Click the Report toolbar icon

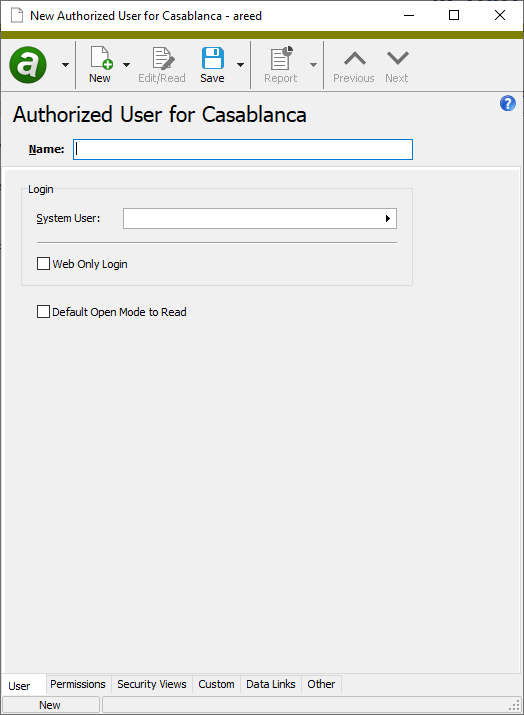(x=281, y=58)
